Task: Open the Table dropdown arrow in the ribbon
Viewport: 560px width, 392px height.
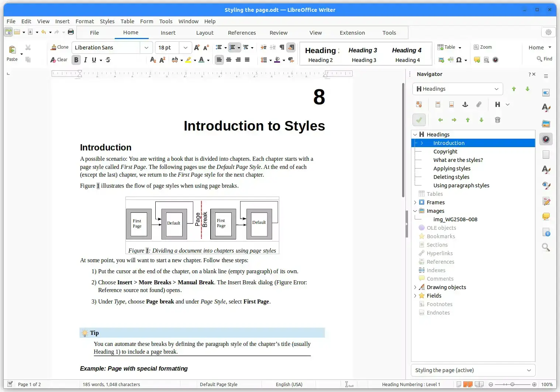Action: pos(460,48)
